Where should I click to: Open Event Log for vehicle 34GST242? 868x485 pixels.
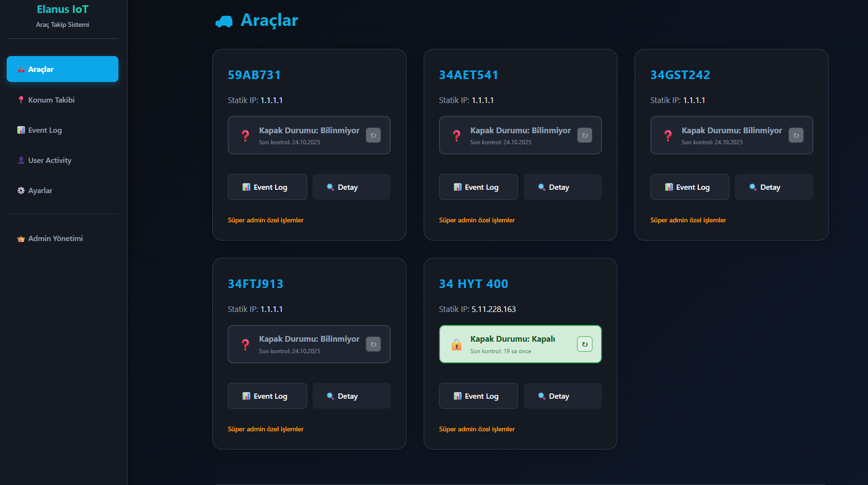tap(689, 187)
